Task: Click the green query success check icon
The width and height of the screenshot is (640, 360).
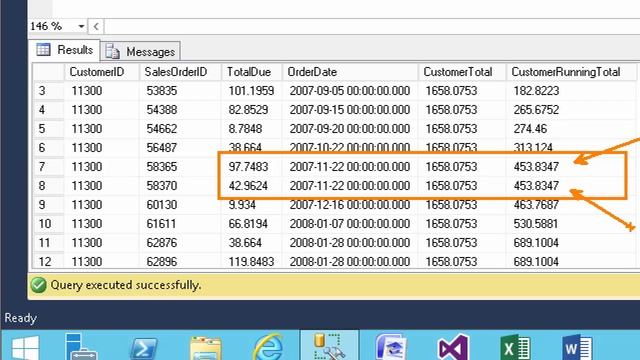Action: [38, 285]
